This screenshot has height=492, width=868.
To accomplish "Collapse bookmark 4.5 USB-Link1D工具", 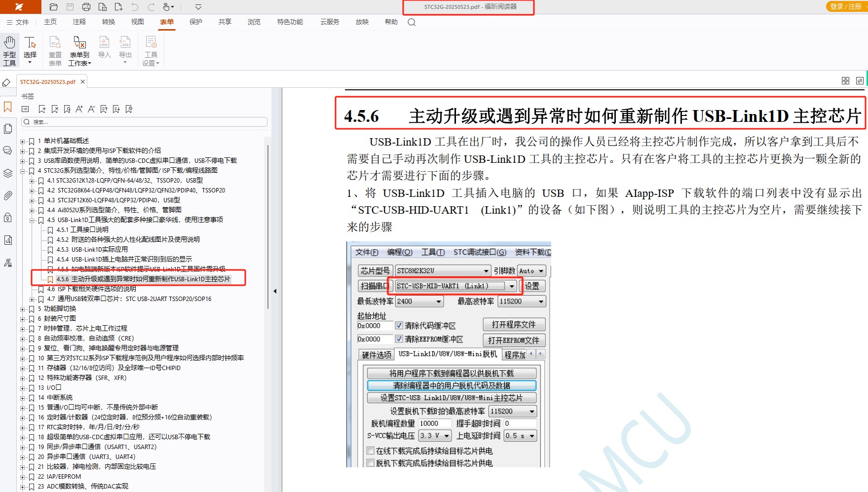I will (32, 220).
